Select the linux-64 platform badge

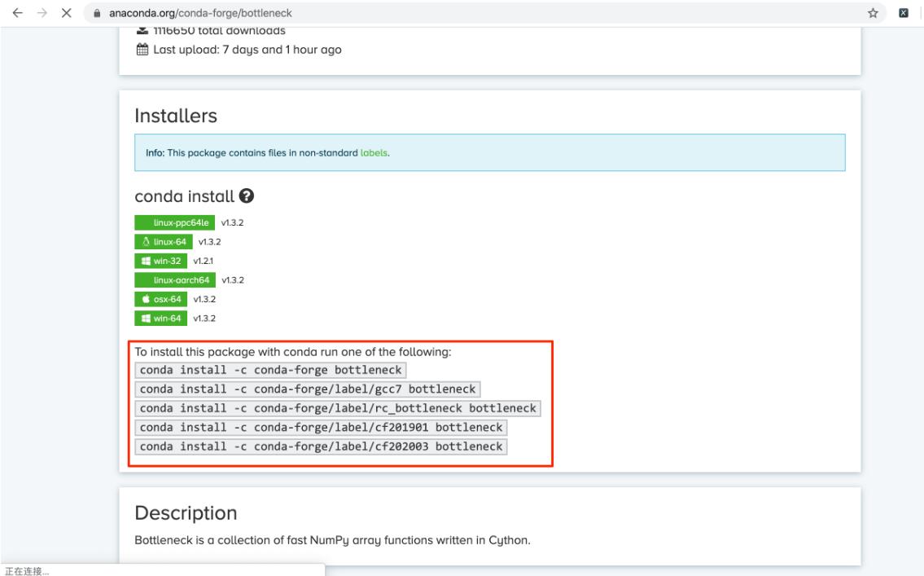[x=164, y=242]
